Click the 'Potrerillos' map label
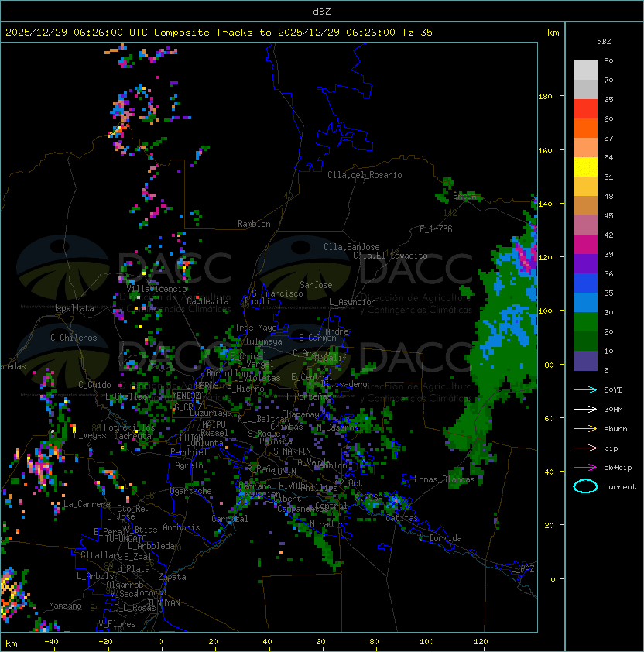This screenshot has width=644, height=652. pos(129,427)
